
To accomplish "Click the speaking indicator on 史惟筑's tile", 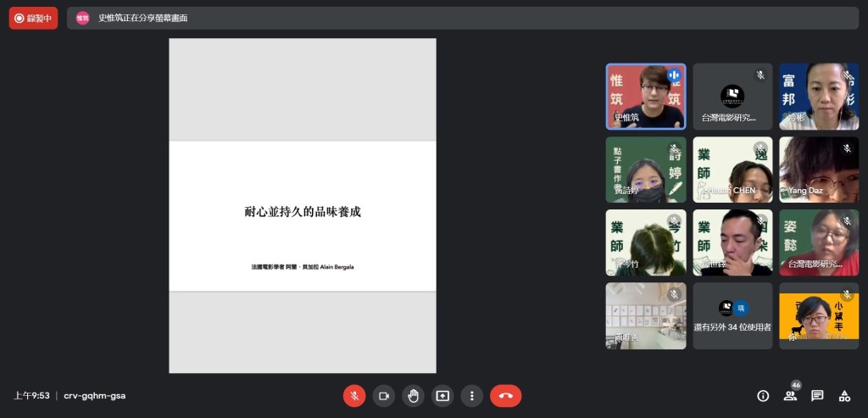I will coord(674,75).
